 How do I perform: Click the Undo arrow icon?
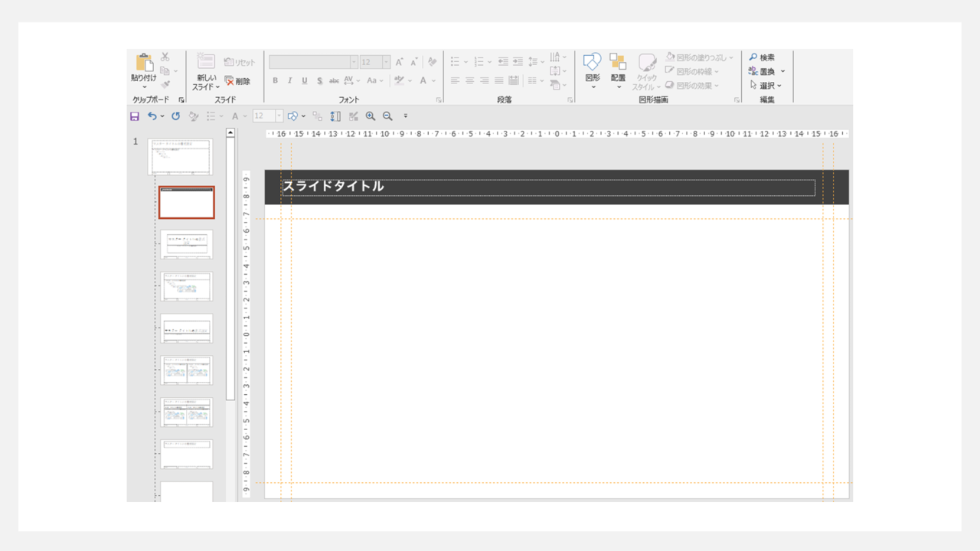point(152,116)
